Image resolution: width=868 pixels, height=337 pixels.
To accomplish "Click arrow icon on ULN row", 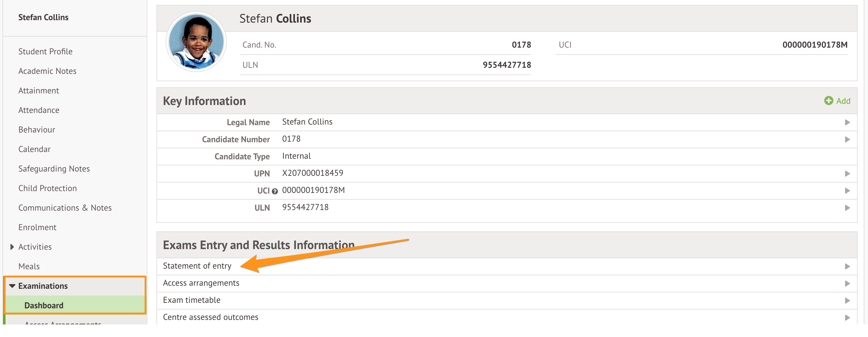I will 847,208.
